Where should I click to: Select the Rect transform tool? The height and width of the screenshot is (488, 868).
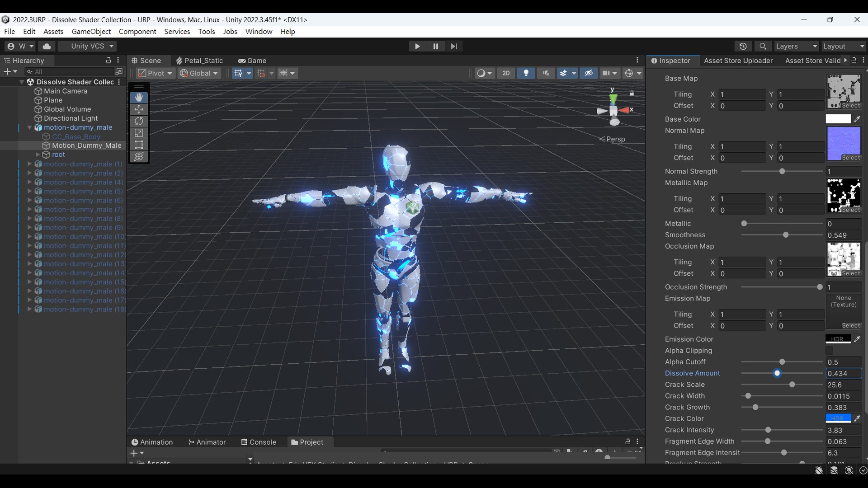[139, 145]
